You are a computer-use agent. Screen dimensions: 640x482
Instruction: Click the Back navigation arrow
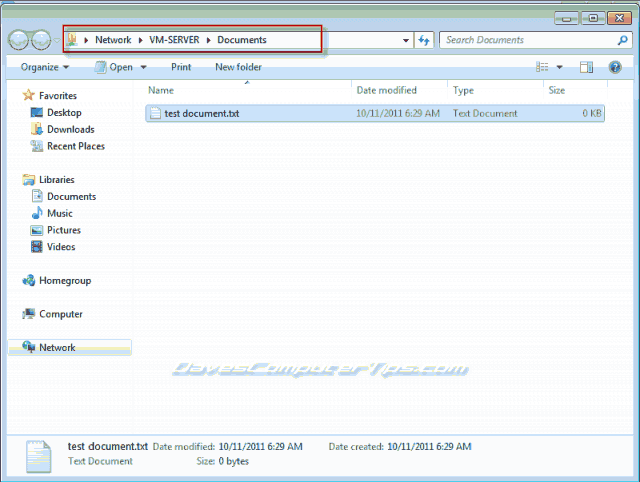[x=19, y=40]
